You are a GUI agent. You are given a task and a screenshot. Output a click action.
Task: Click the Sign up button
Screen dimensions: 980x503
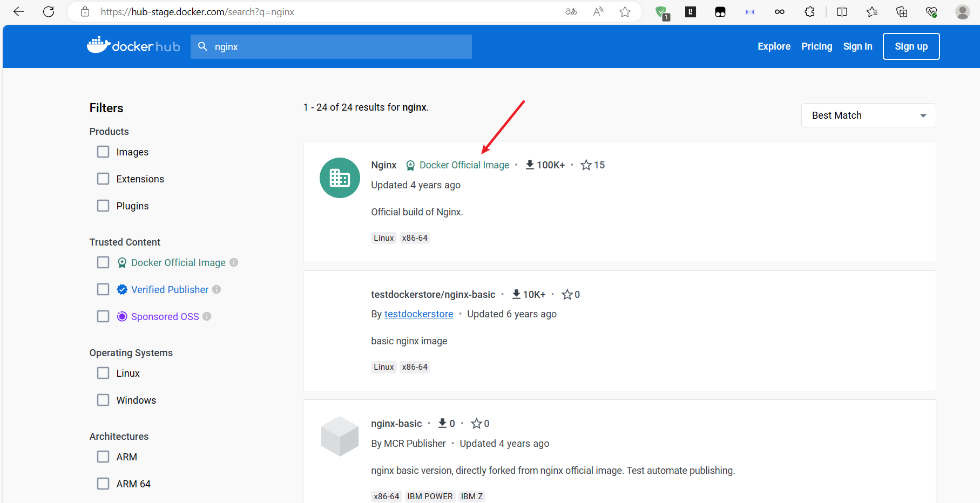click(x=911, y=46)
